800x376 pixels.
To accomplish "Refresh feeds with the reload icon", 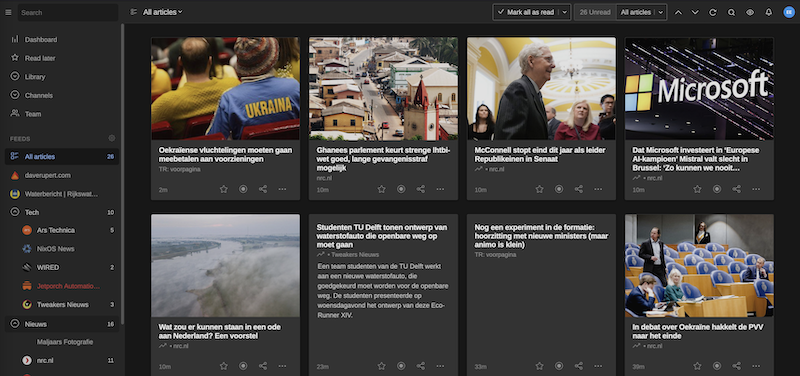I will pyautogui.click(x=713, y=12).
